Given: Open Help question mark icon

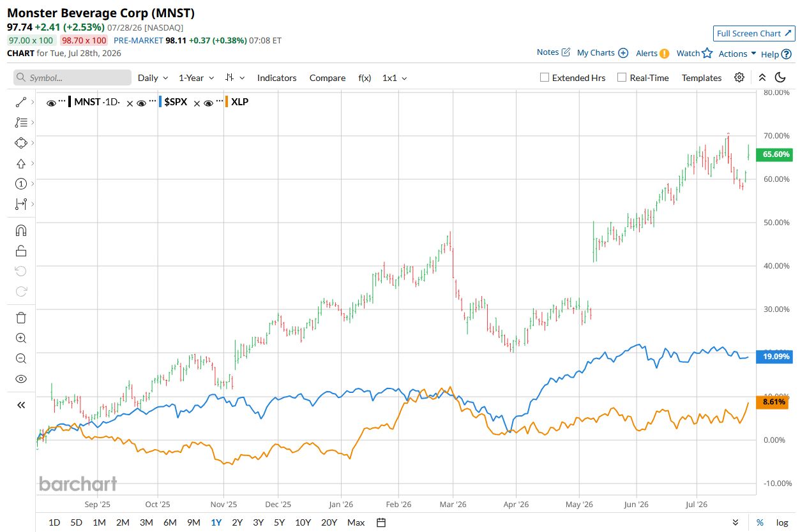Looking at the screenshot, I should (787, 54).
